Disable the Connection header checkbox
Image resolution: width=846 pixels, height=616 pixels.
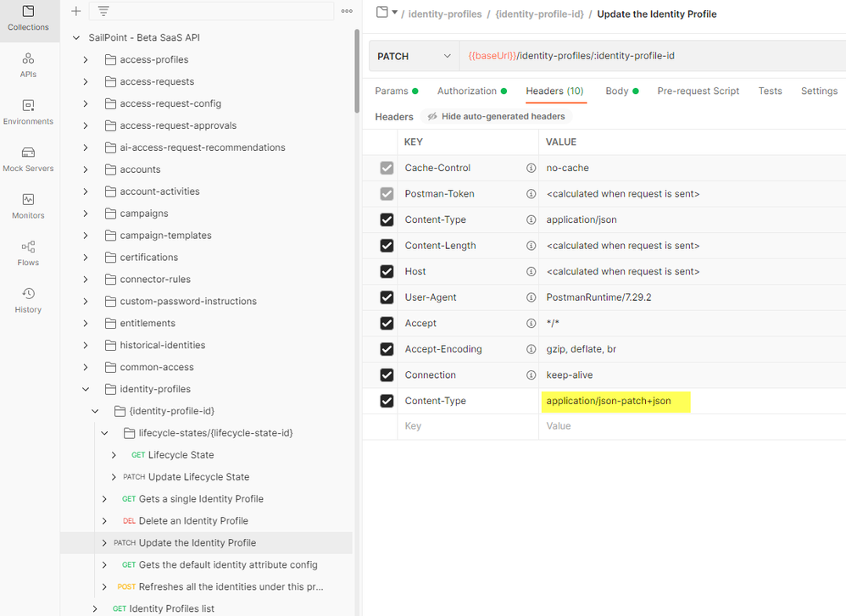[387, 375]
